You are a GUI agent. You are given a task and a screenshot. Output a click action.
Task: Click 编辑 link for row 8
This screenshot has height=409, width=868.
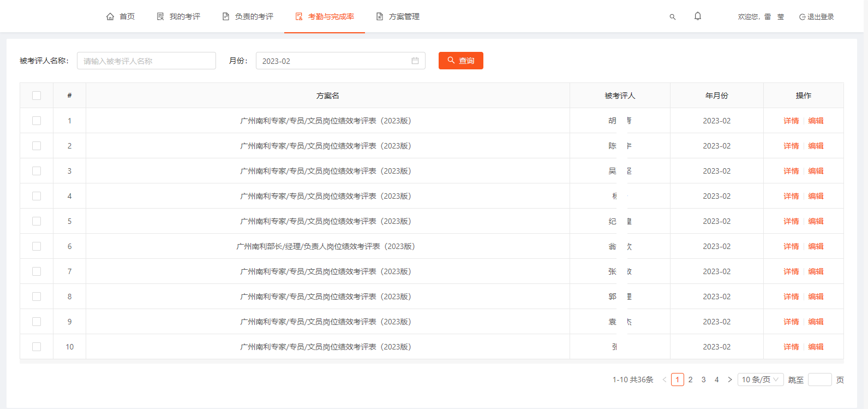pyautogui.click(x=816, y=297)
